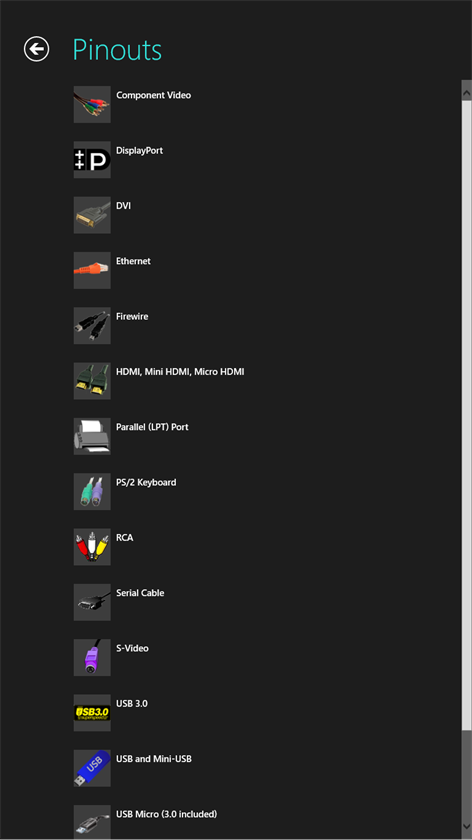
Task: Open the red white yellow RCA icon
Action: [x=92, y=547]
